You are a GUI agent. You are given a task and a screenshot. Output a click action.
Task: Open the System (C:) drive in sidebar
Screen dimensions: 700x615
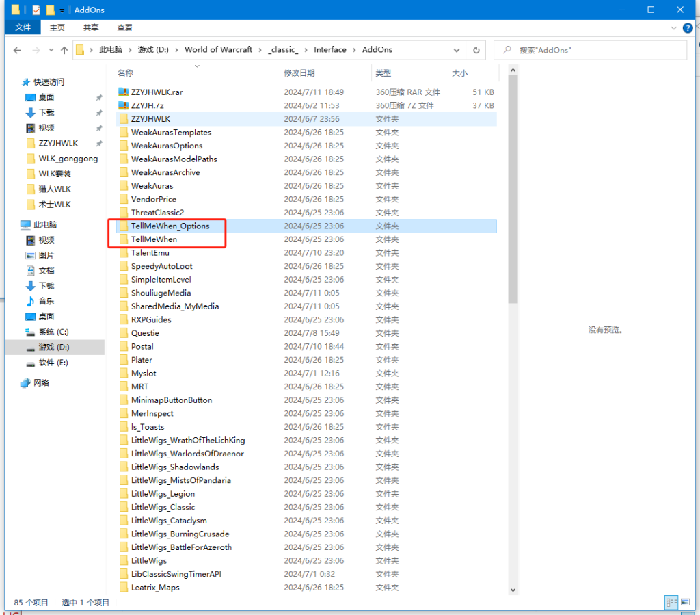tap(53, 332)
